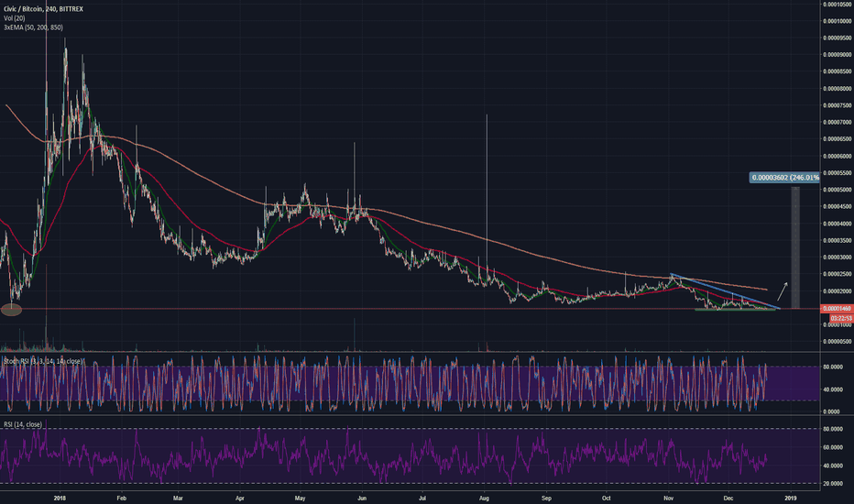Click the Nov label on the time axis
The image size is (854, 504).
669,498
